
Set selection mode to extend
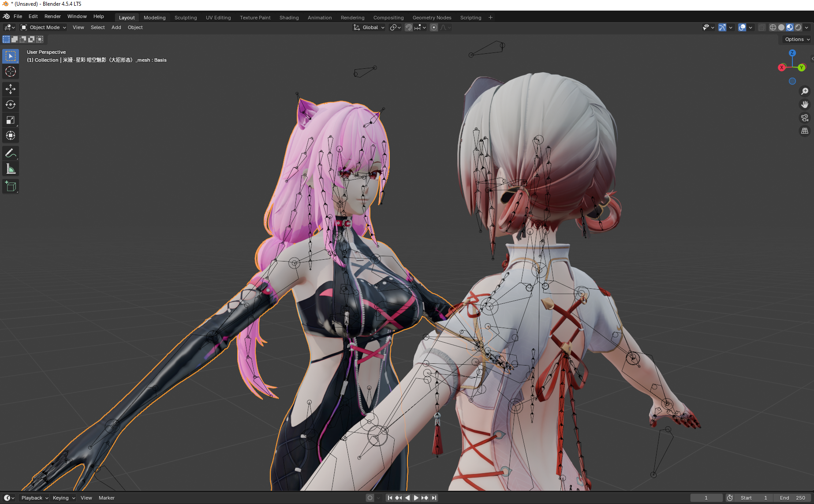[x=15, y=39]
